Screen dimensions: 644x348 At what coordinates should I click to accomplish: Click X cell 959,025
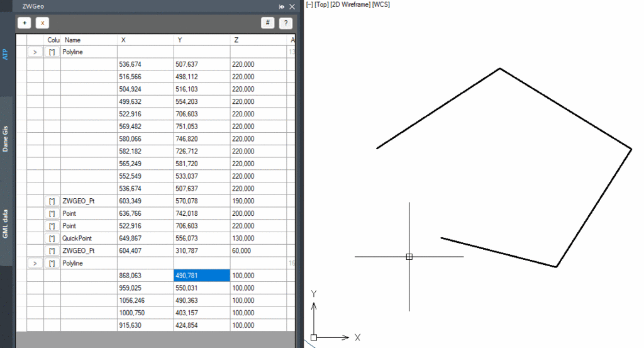point(145,288)
